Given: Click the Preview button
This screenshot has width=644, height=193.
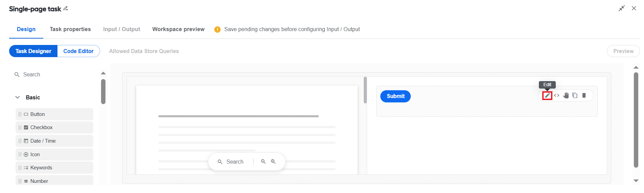Looking at the screenshot, I should point(623,51).
